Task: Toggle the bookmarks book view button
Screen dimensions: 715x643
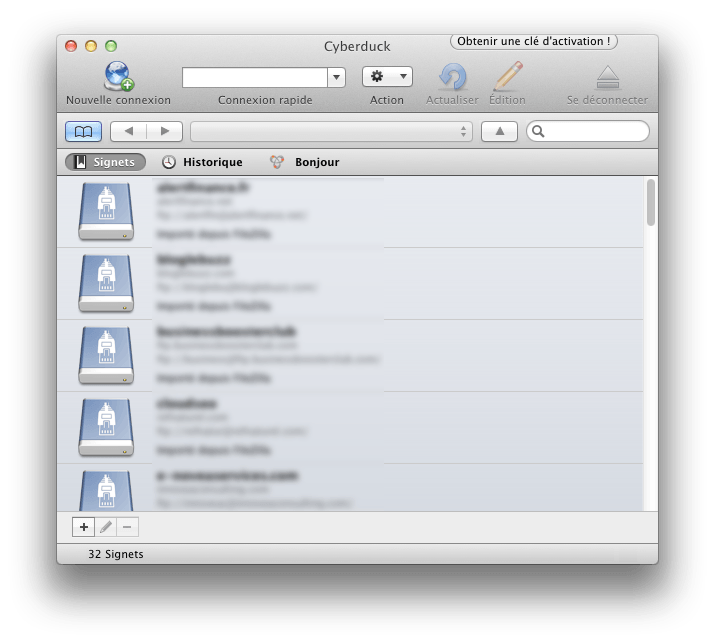Action: click(x=83, y=131)
